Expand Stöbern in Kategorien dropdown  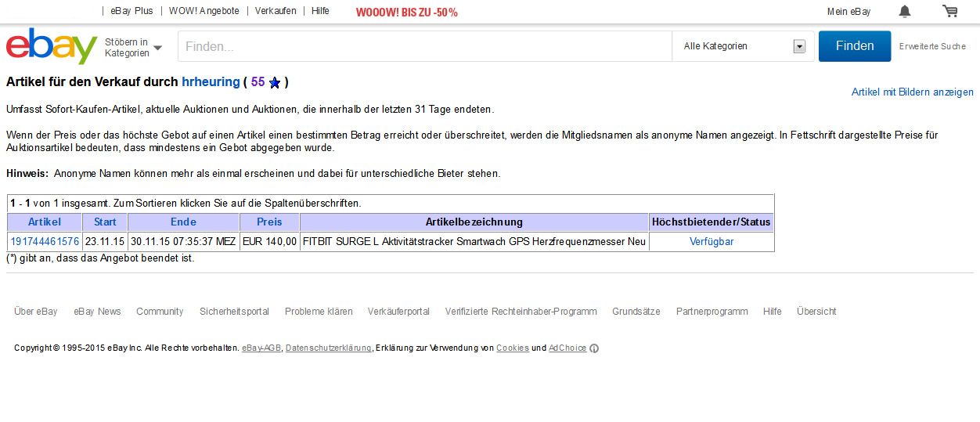point(133,47)
